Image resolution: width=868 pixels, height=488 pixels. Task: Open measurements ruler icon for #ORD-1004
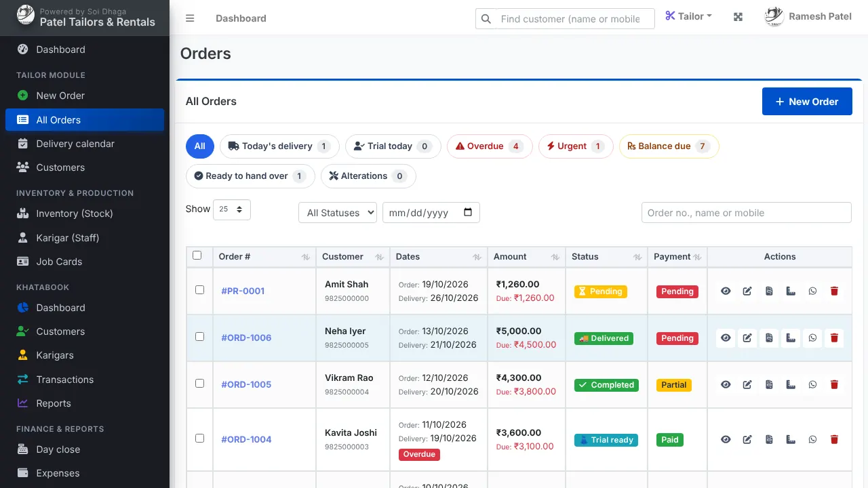(x=791, y=440)
